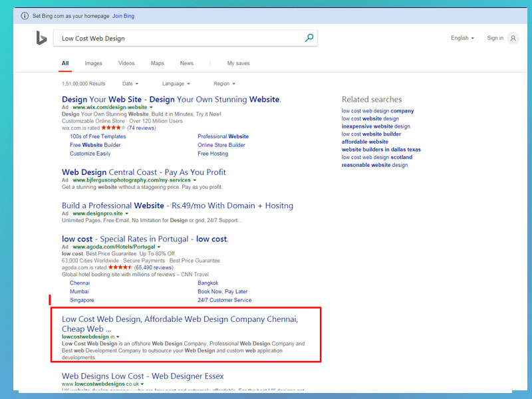Select the All results tab
The image size is (532, 399).
tap(65, 63)
